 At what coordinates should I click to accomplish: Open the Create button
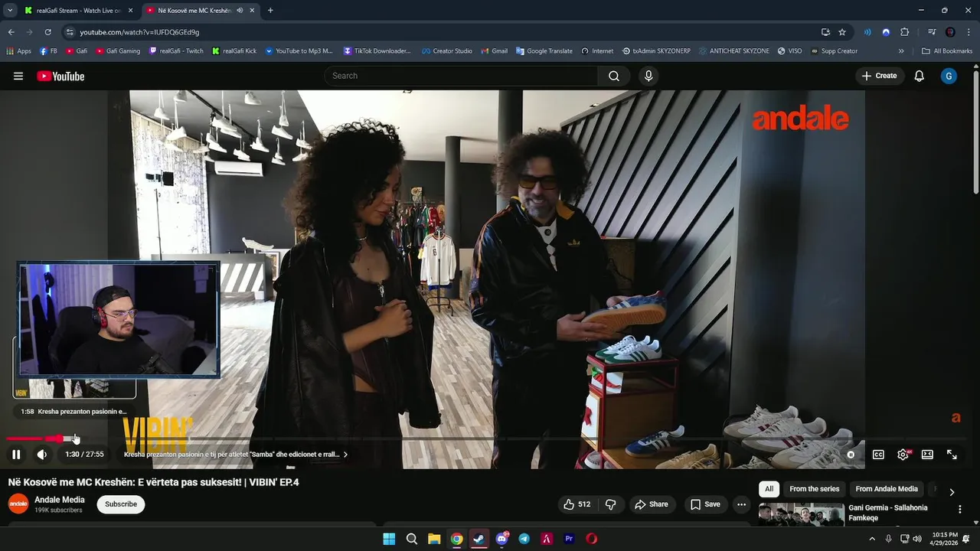pyautogui.click(x=879, y=76)
